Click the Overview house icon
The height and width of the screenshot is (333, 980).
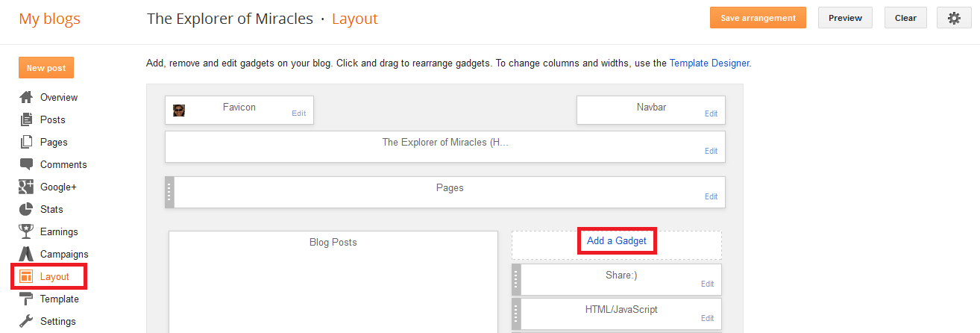coord(26,97)
